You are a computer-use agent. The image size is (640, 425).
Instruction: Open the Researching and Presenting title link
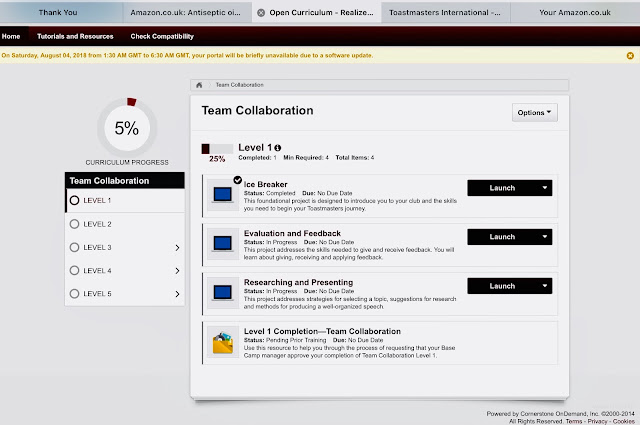tap(298, 283)
